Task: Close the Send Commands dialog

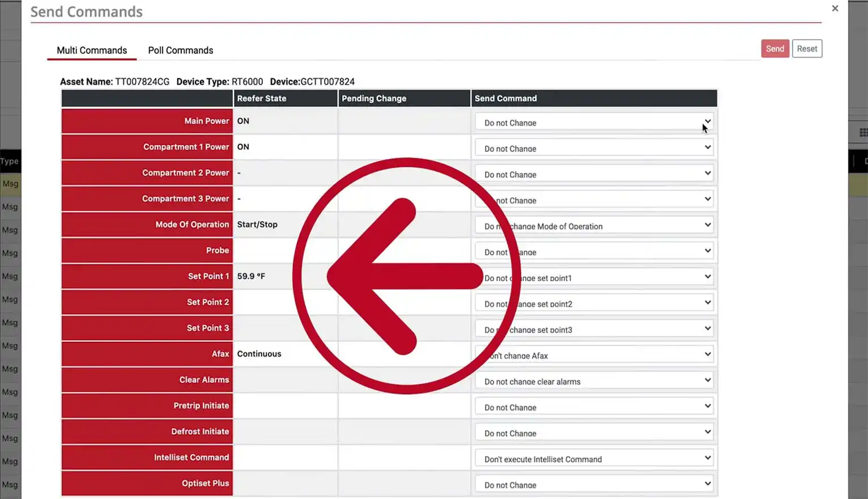Action: 835,9
